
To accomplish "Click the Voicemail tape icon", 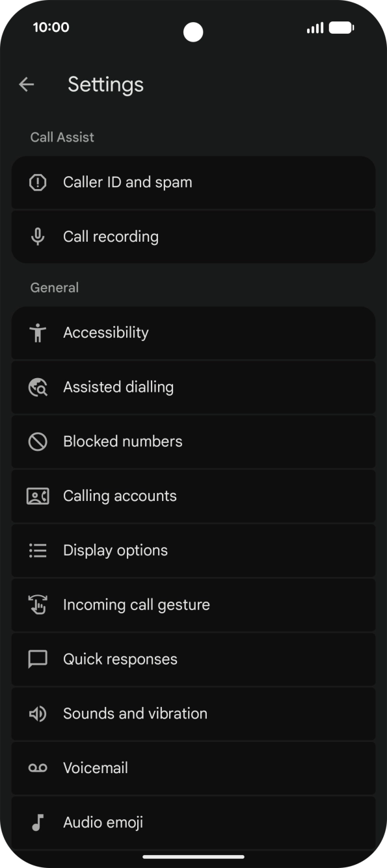I will point(38,768).
